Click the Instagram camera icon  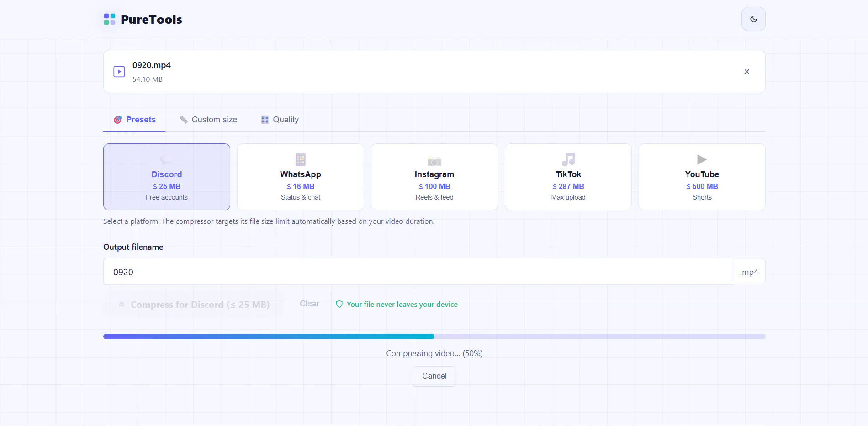pos(434,160)
